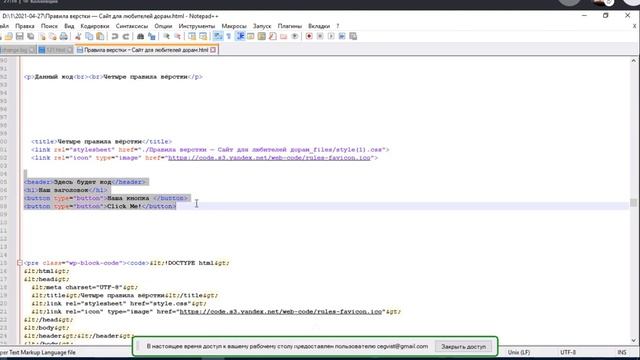
Task: Open the Кодировки menu
Action: [95, 26]
